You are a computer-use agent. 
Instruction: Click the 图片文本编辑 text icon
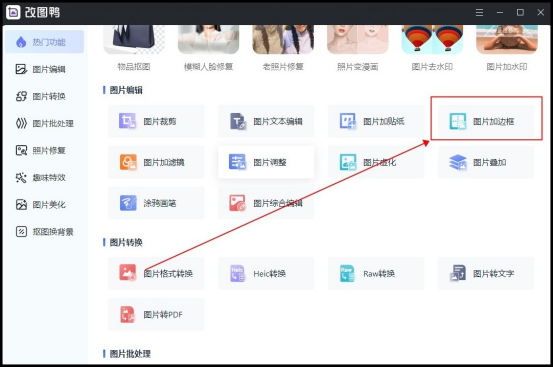[x=237, y=121]
